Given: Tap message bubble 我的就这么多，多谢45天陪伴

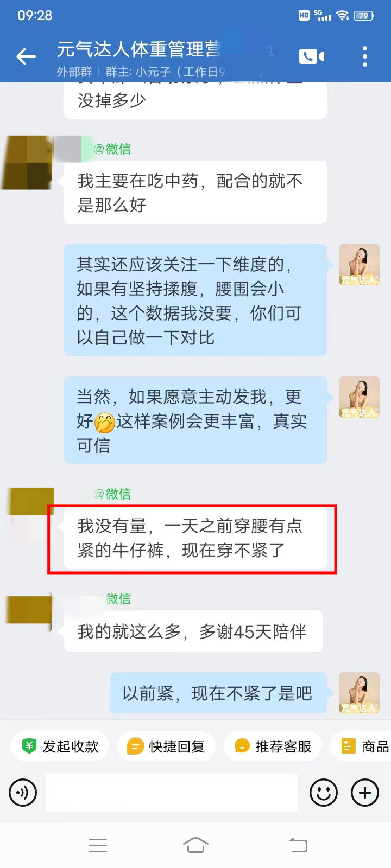Looking at the screenshot, I should pyautogui.click(x=193, y=631).
